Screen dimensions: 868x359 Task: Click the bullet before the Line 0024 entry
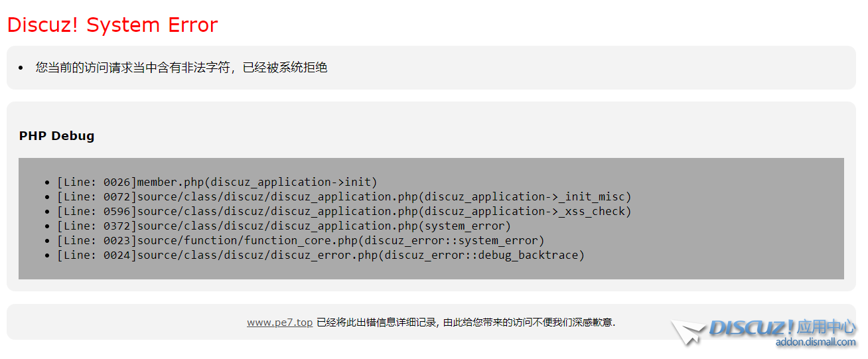46,255
